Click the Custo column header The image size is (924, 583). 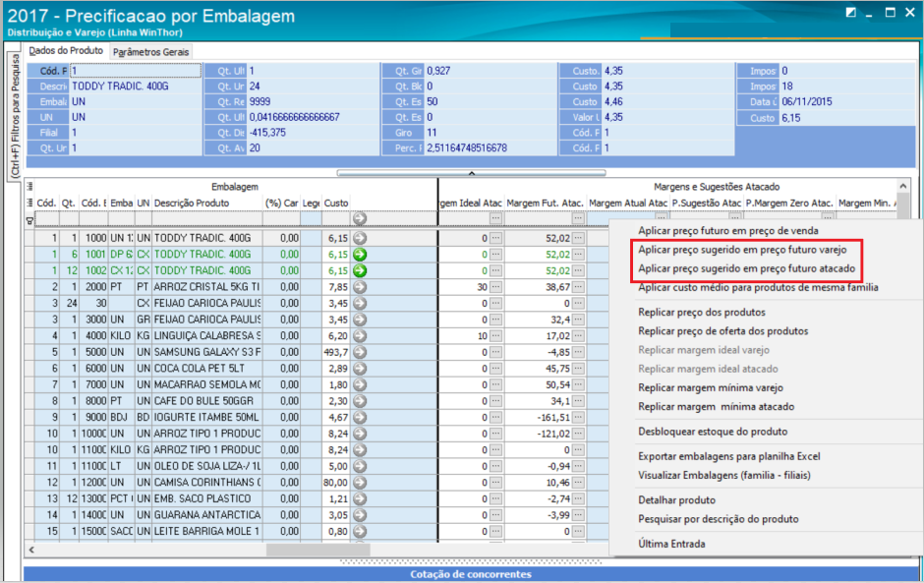coord(336,203)
